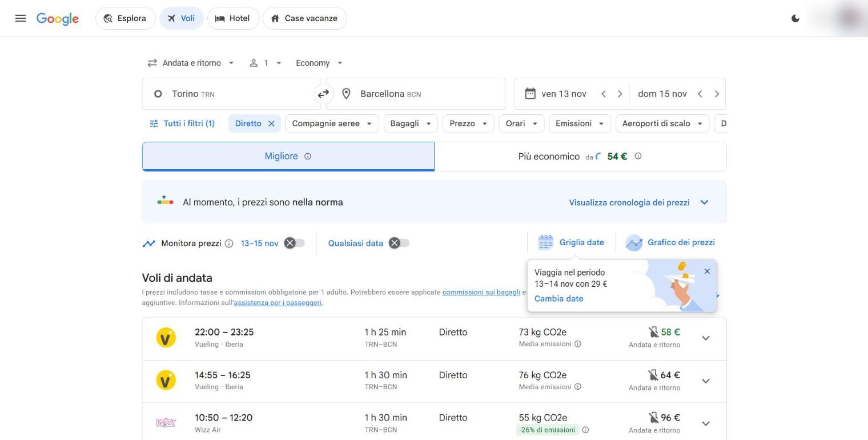Edit the Torino TRN origin field
The image size is (868, 440).
[x=231, y=94]
